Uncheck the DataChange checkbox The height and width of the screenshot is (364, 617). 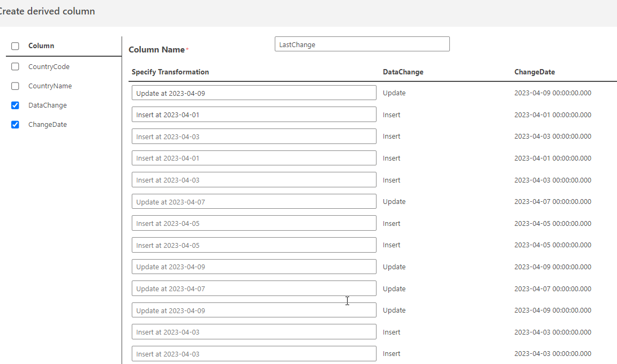(x=15, y=105)
